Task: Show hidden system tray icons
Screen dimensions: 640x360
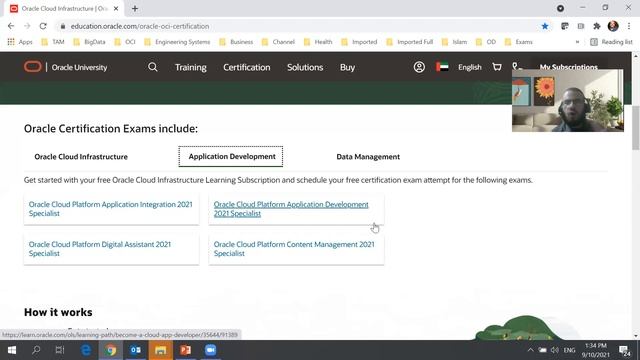Action: [x=530, y=350]
